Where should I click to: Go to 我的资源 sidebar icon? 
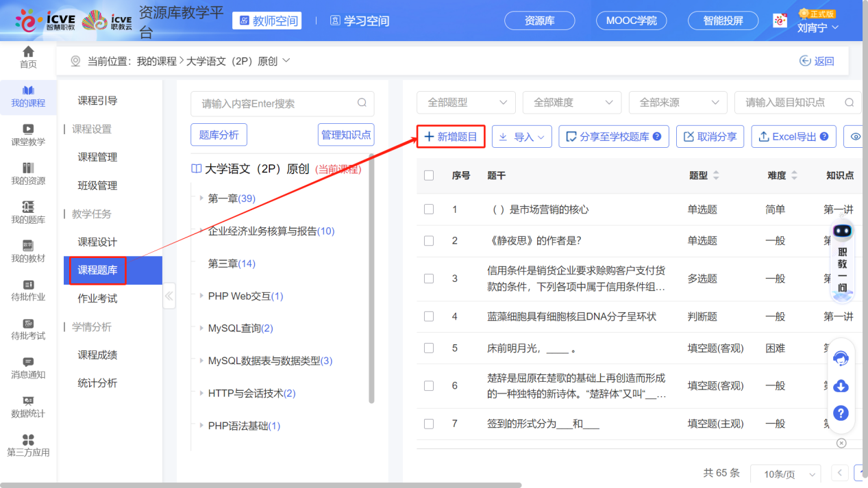28,173
